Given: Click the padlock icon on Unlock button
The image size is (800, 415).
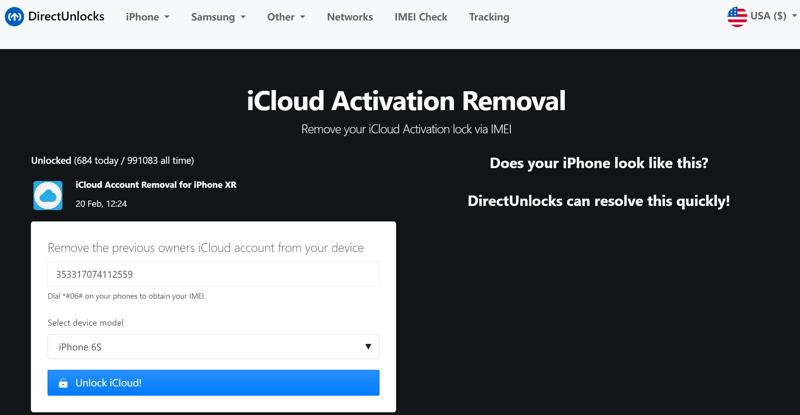Looking at the screenshot, I should pyautogui.click(x=63, y=383).
